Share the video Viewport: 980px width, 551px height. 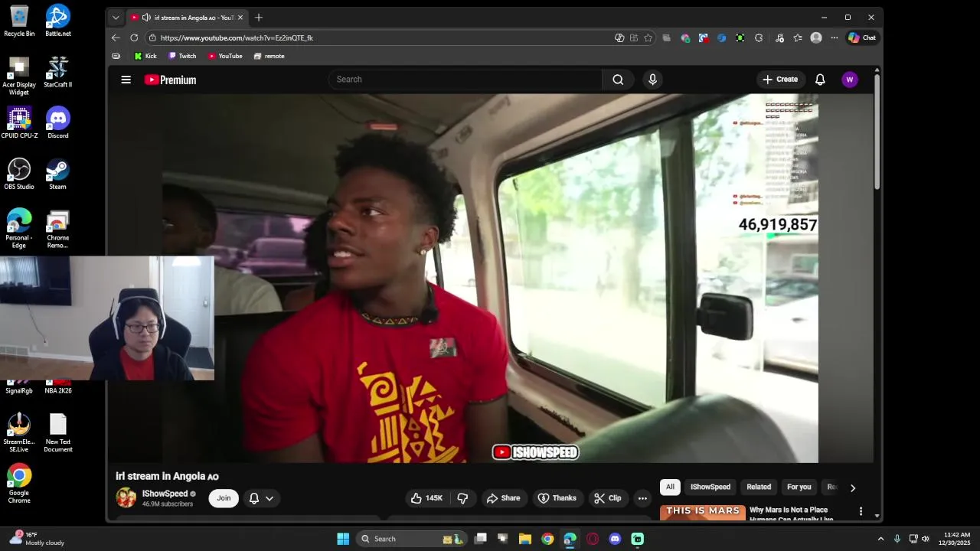(x=503, y=498)
